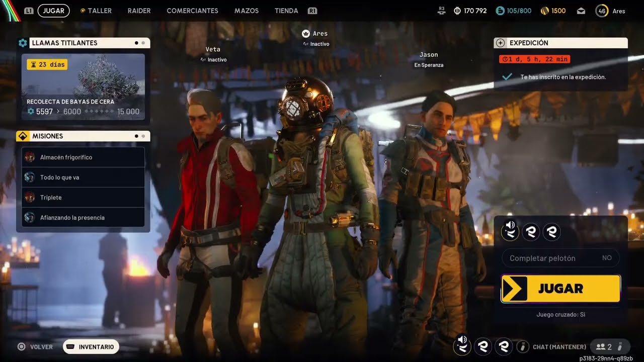Screen dimensions: 644x362
Task: Click the CHAT (MANTENER) label
Action: point(559,347)
